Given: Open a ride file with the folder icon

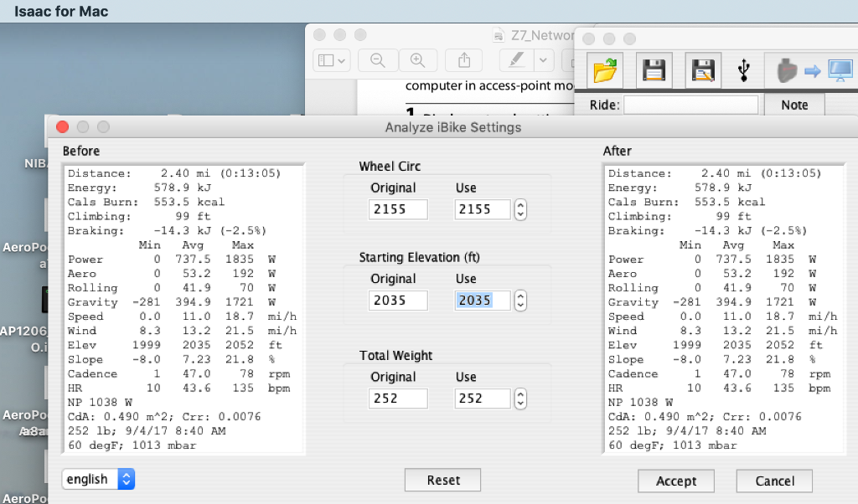Looking at the screenshot, I should point(606,70).
